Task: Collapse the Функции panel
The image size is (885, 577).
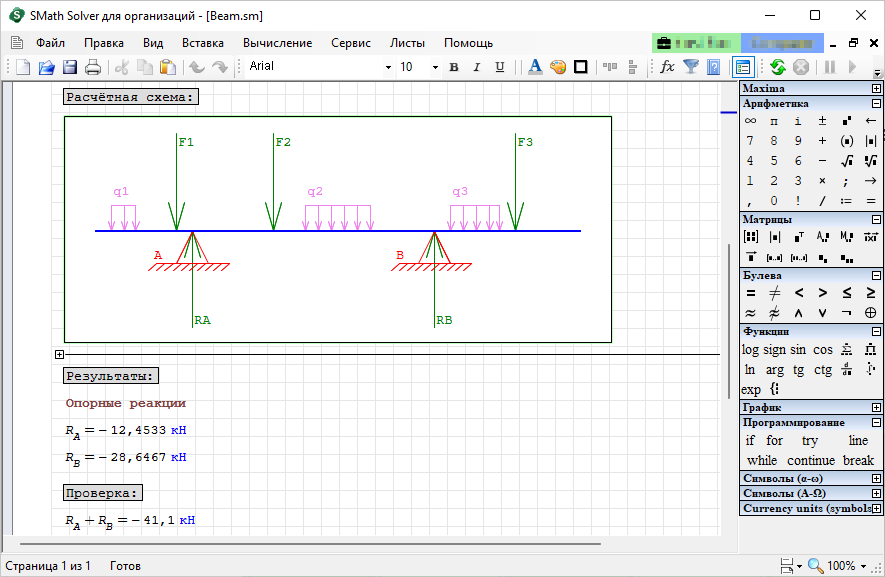Action: click(x=876, y=331)
